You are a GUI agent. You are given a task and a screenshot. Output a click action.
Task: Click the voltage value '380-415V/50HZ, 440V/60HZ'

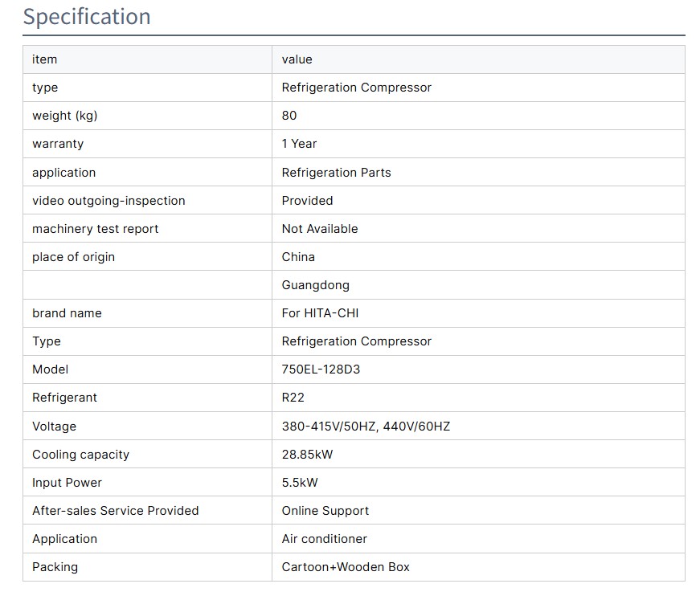[366, 427]
